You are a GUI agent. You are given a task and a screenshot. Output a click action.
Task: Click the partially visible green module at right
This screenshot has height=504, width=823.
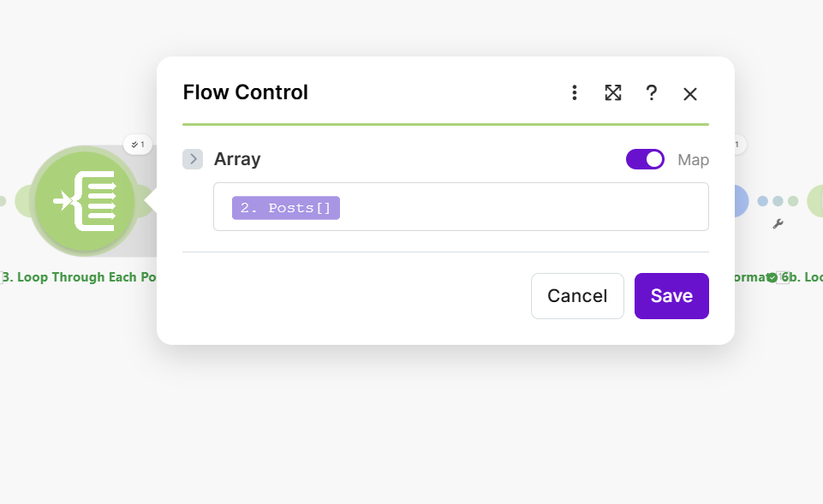[x=815, y=201]
